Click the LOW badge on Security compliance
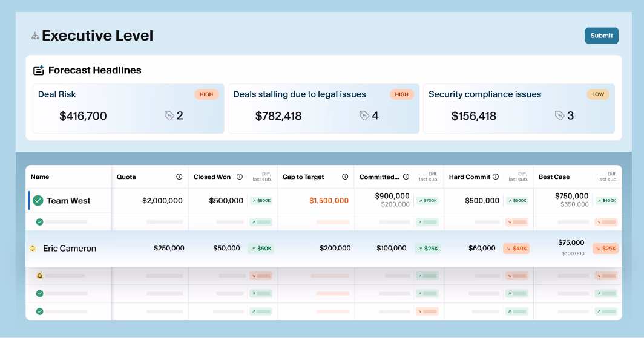This screenshot has height=338, width=644. tap(597, 94)
